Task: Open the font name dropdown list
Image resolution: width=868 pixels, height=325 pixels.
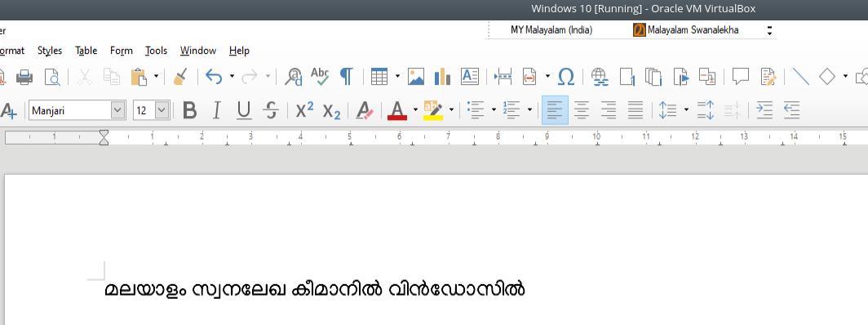Action: [118, 111]
